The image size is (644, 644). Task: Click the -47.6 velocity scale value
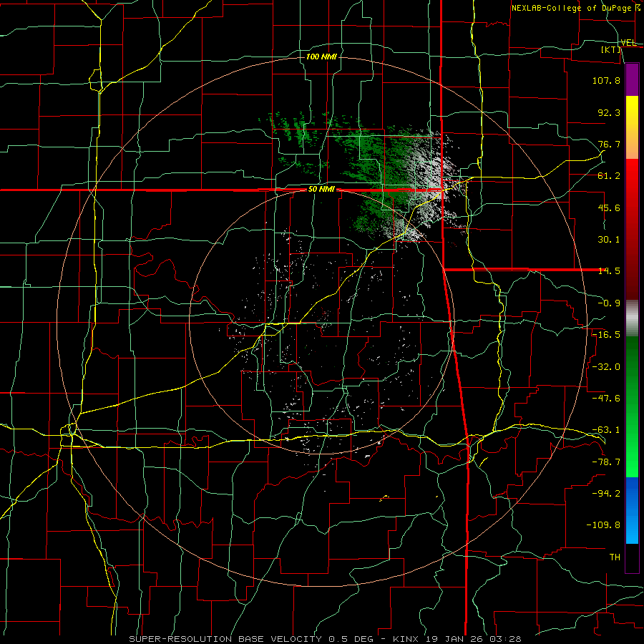click(x=606, y=399)
